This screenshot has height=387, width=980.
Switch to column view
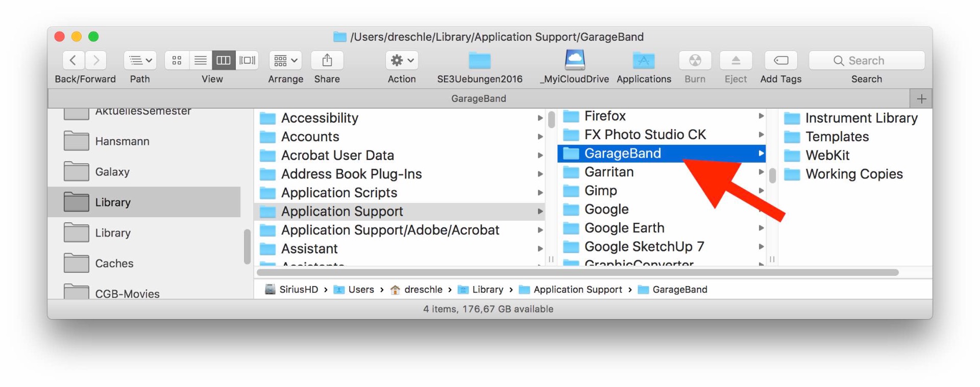coord(224,60)
